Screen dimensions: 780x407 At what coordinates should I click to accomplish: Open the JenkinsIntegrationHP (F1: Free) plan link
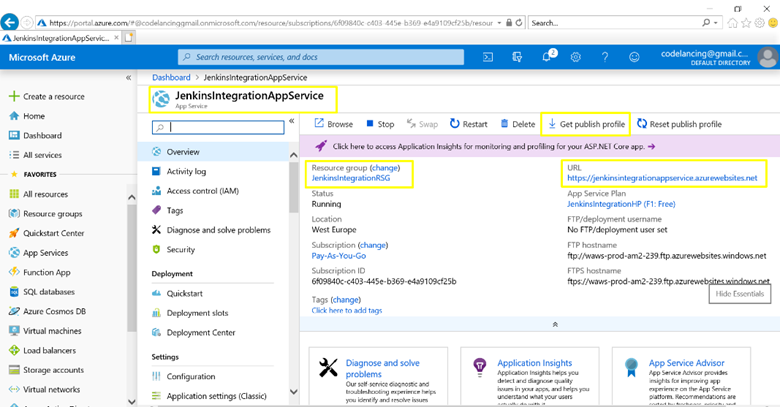pos(621,204)
